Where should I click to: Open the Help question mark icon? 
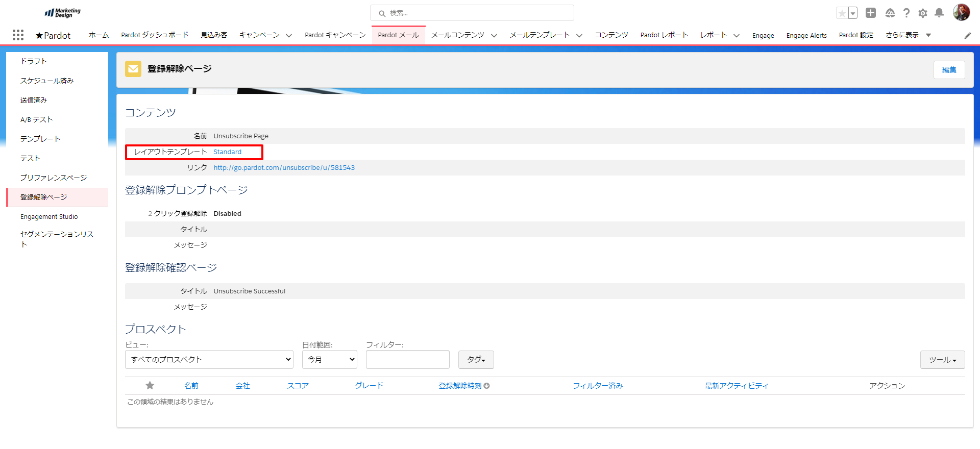tap(906, 13)
